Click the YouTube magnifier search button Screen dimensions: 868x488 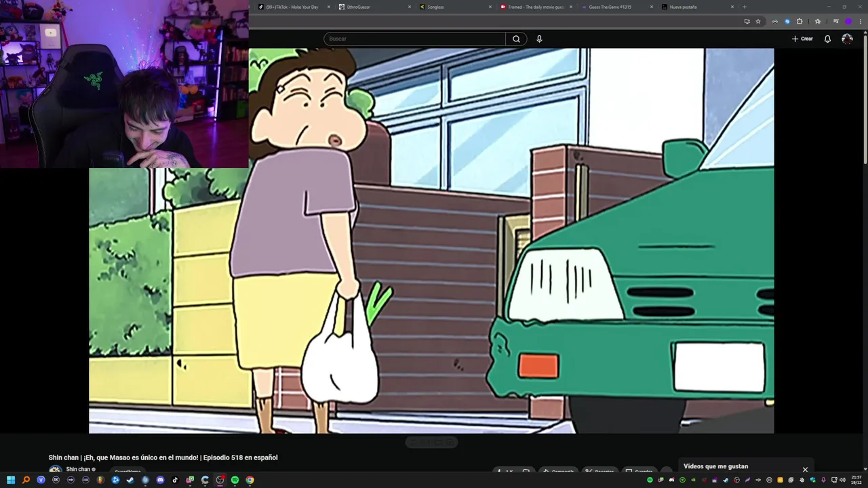[516, 39]
